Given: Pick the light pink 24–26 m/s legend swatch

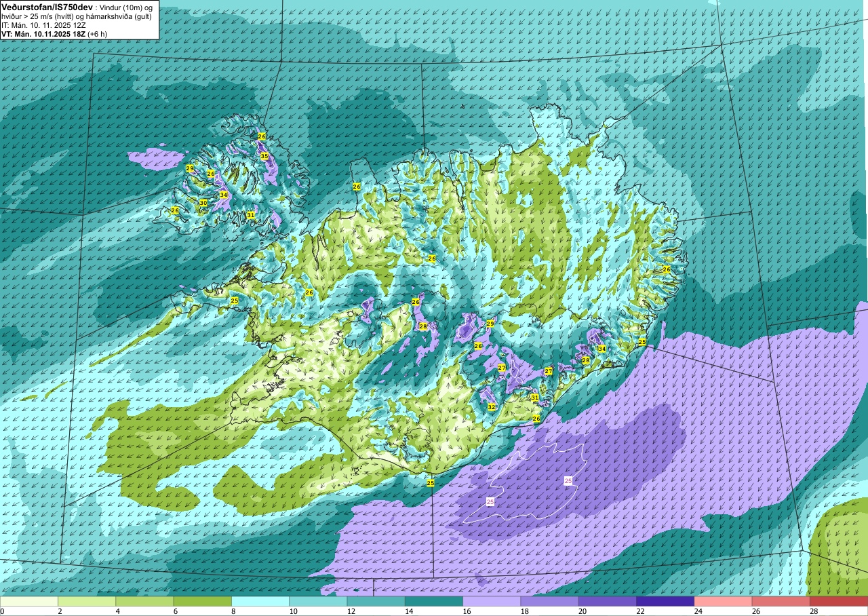Looking at the screenshot, I should (x=723, y=601).
